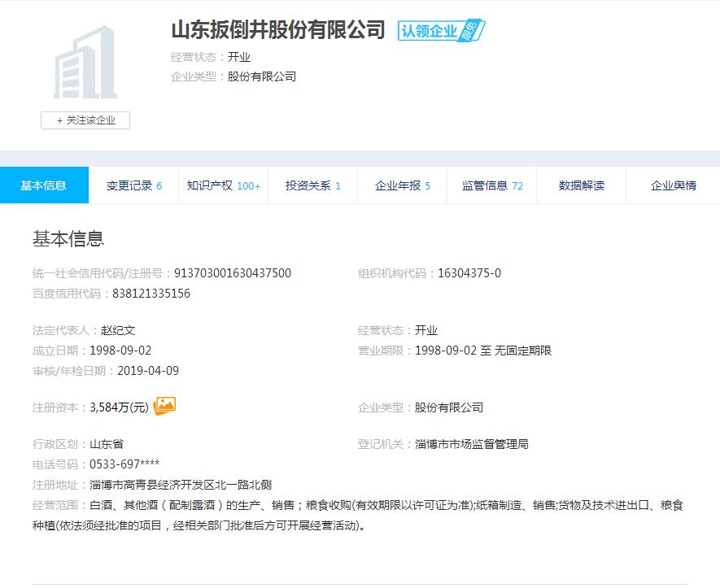The height and width of the screenshot is (588, 720).
Task: Open the 监管信息 tab
Action: (491, 185)
